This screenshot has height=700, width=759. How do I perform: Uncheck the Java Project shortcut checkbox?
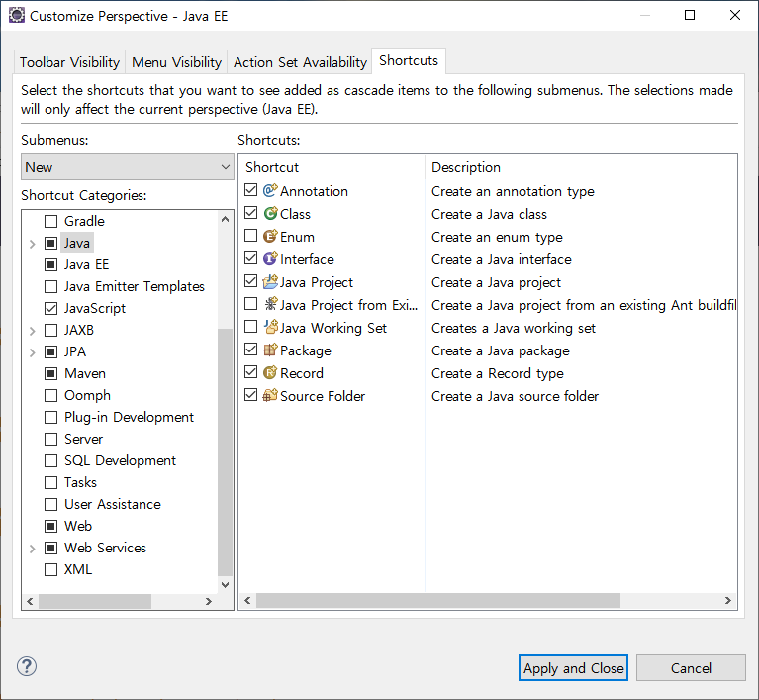250,280
